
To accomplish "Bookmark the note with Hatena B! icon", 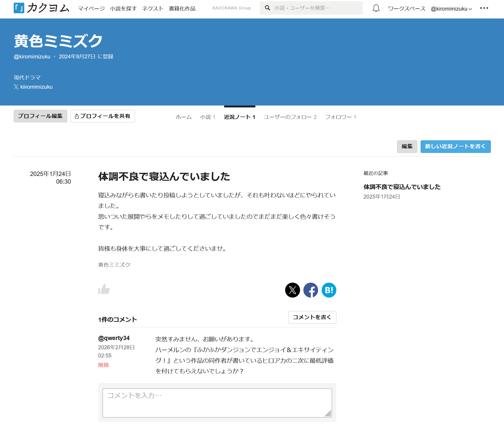I will click(329, 290).
